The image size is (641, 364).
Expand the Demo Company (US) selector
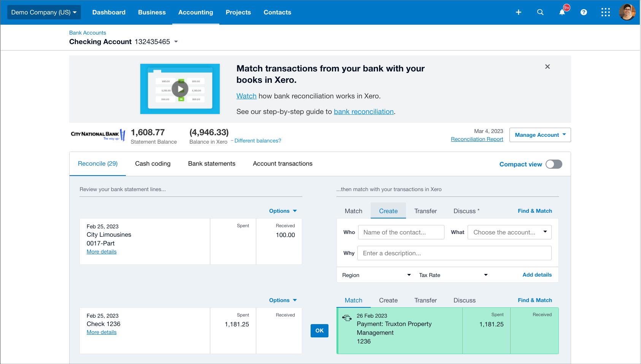[44, 12]
